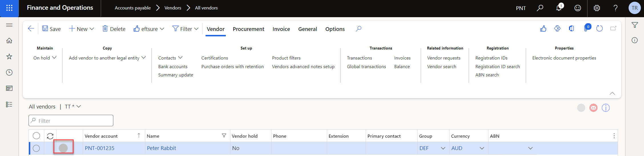
Task: Click the feedback smiley icon
Action: 578,8
